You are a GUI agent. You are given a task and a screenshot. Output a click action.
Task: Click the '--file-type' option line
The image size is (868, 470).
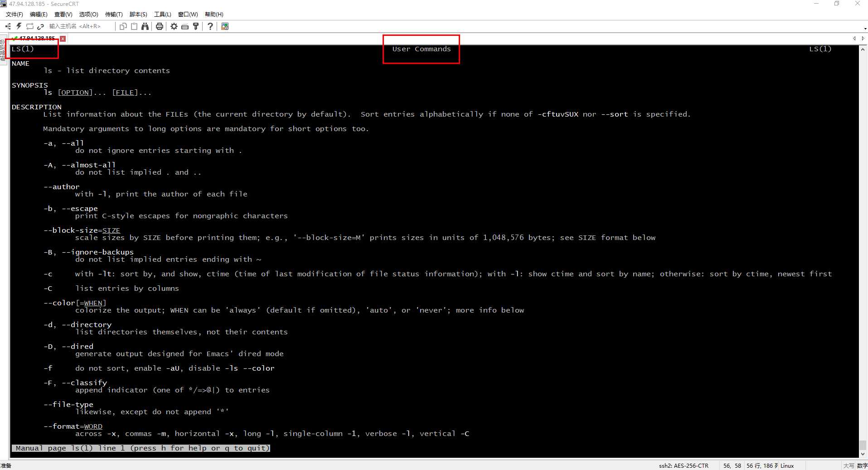[68, 405]
